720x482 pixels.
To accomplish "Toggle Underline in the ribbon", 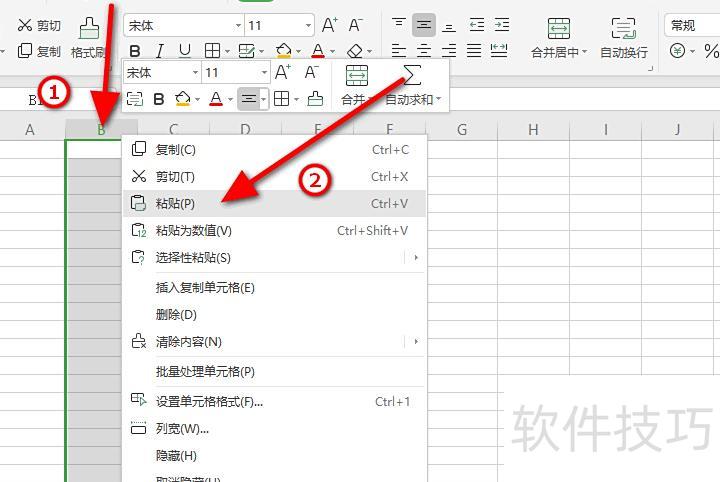I will [185, 50].
